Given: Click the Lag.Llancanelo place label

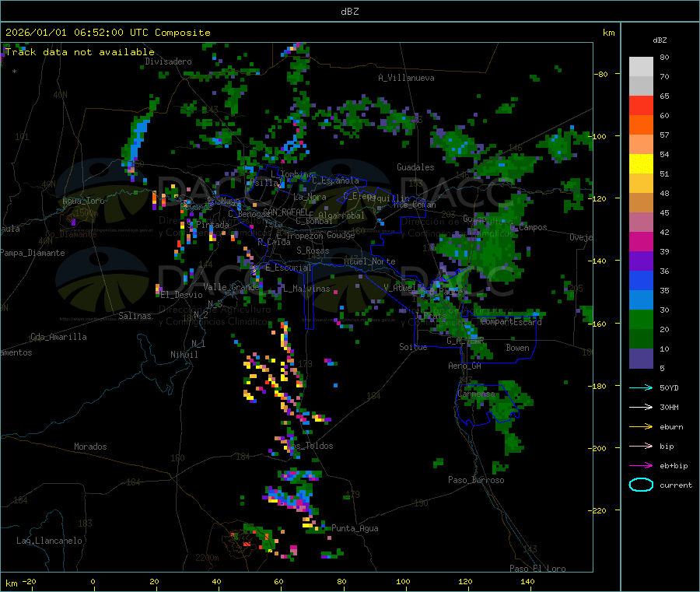Looking at the screenshot, I should (50, 541).
